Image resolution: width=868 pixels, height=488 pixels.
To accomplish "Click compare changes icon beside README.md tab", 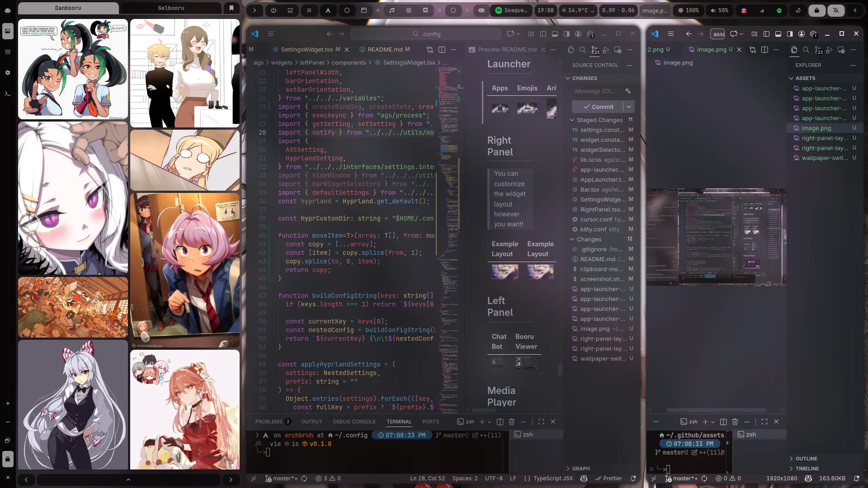I will (x=430, y=50).
